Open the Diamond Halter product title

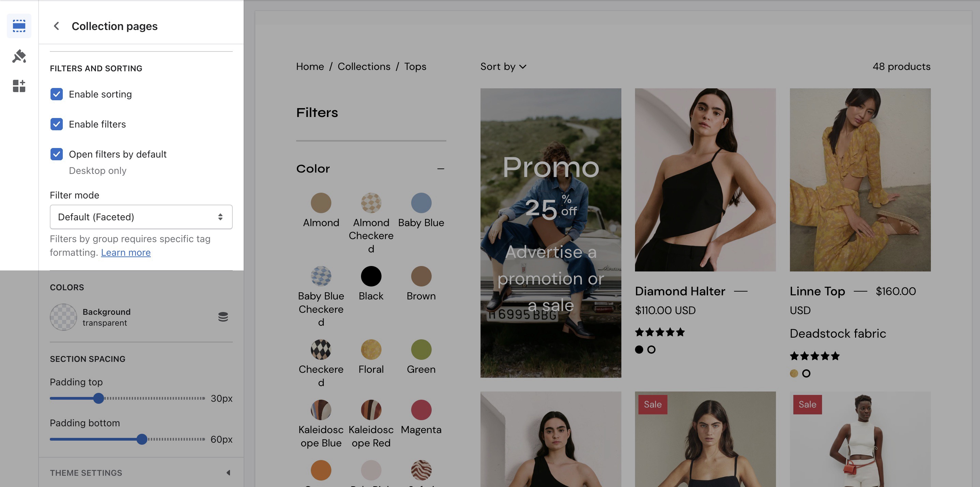click(680, 291)
